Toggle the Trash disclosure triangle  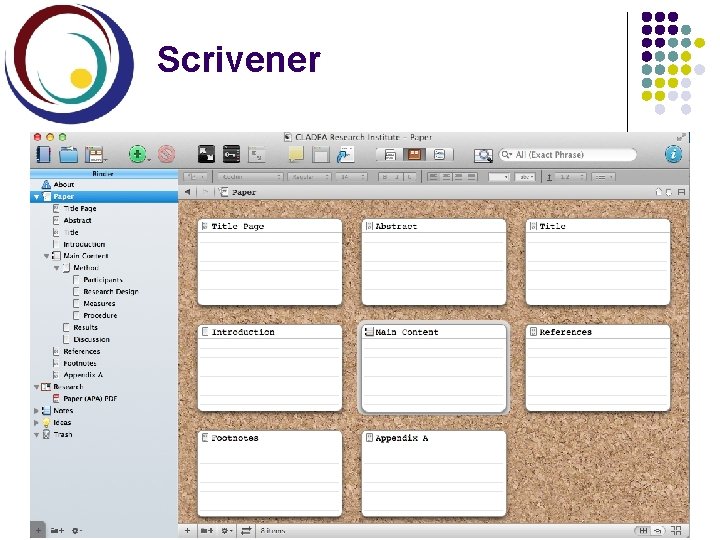pyautogui.click(x=37, y=435)
